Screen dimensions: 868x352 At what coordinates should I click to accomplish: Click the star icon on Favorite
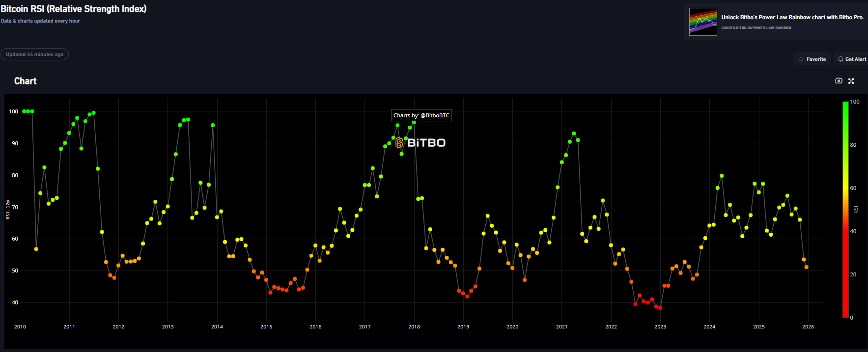pos(801,59)
